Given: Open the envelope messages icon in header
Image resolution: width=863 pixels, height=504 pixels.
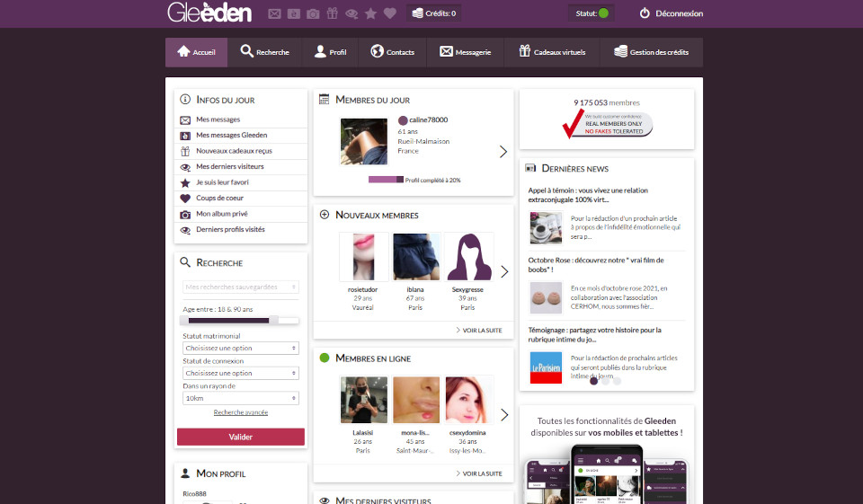Looking at the screenshot, I should (274, 13).
